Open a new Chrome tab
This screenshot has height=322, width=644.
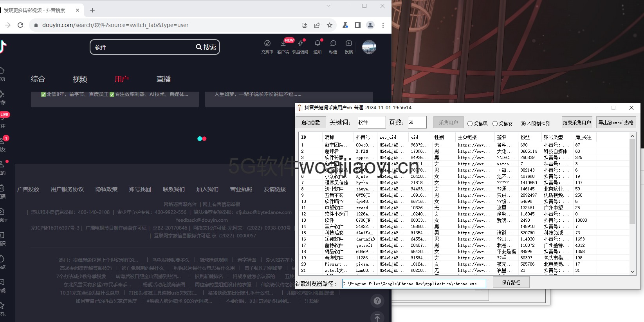click(92, 10)
